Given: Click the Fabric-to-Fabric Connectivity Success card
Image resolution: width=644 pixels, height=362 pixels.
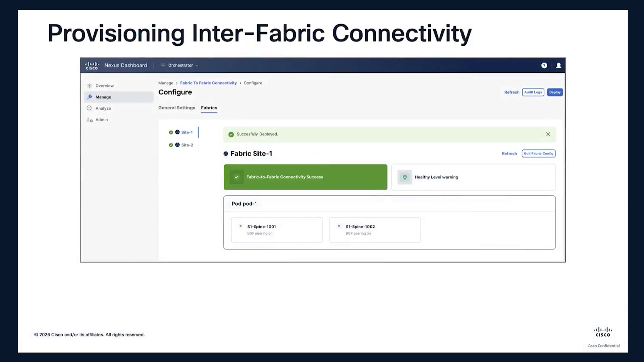Looking at the screenshot, I should coord(306,177).
